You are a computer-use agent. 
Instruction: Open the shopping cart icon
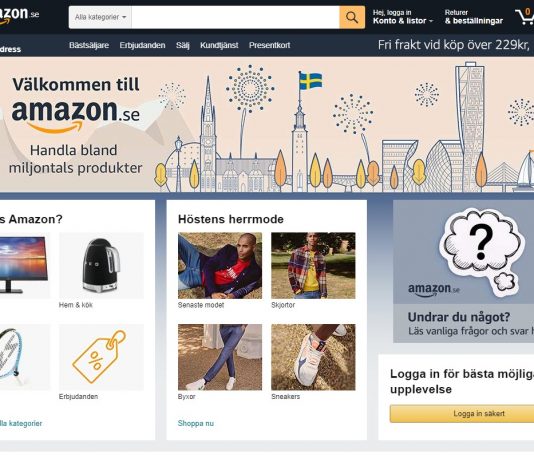click(x=525, y=16)
